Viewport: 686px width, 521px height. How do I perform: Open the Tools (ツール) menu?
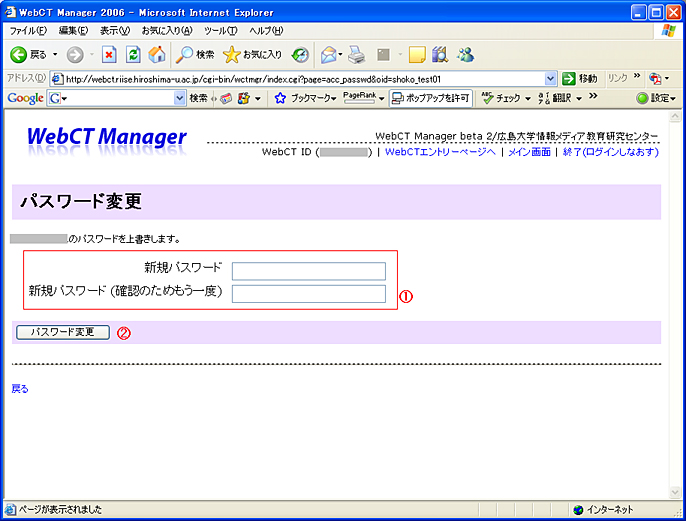[220, 31]
